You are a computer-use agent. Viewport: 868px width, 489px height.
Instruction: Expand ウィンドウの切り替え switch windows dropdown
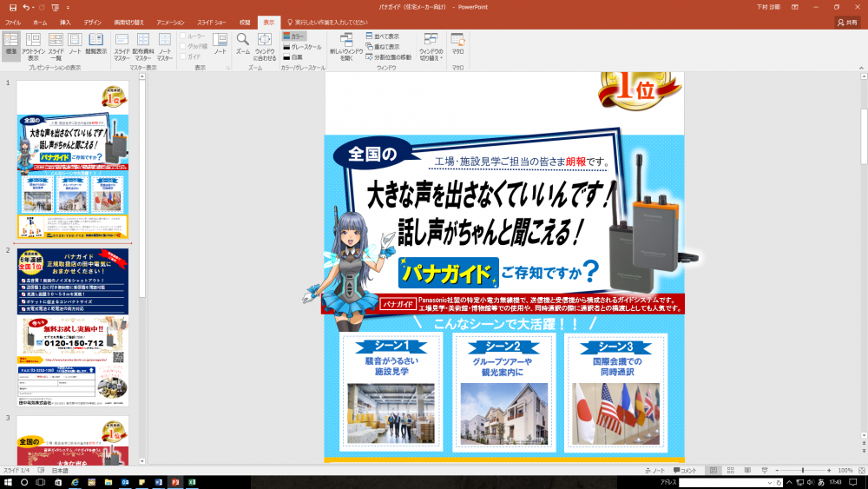tap(431, 46)
